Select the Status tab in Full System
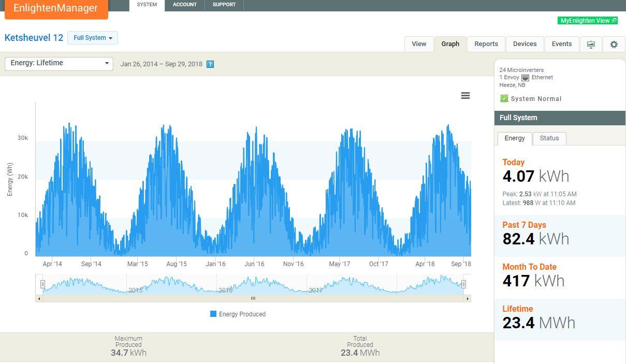 (549, 138)
